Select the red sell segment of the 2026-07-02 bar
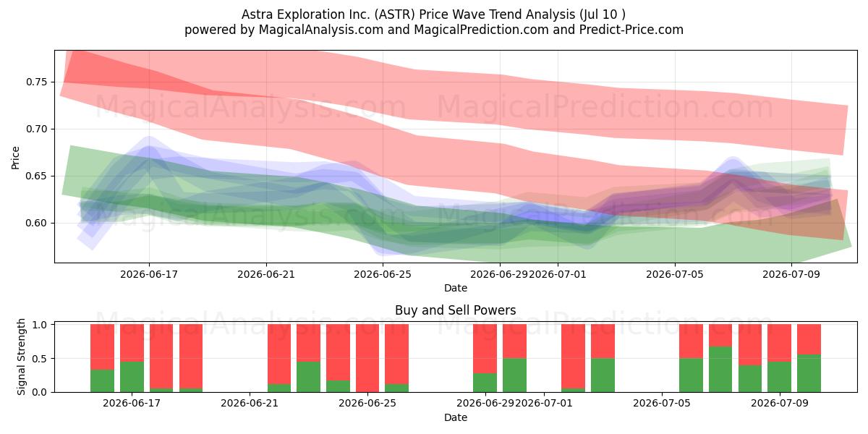Viewport: 868px width, 434px height. click(x=574, y=357)
